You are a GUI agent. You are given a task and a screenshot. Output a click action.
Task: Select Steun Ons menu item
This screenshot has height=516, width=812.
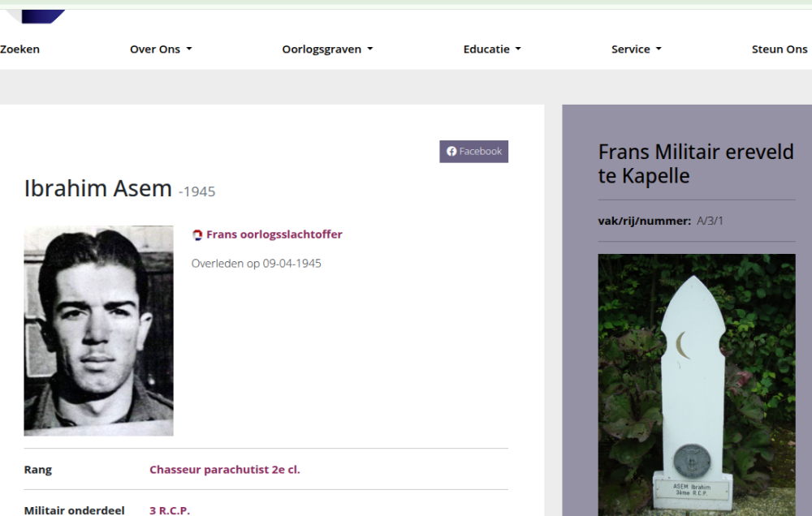[x=780, y=49]
